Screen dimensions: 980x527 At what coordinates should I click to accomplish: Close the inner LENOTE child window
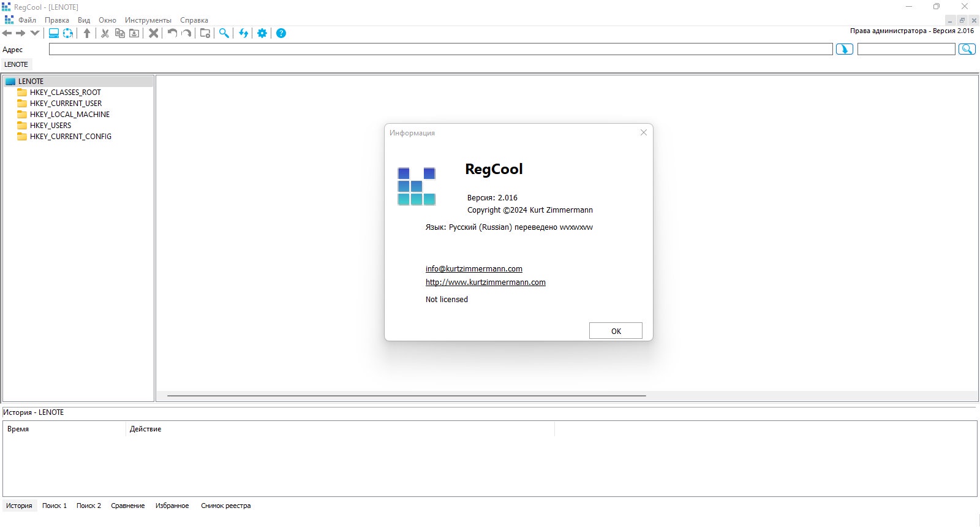(x=974, y=20)
